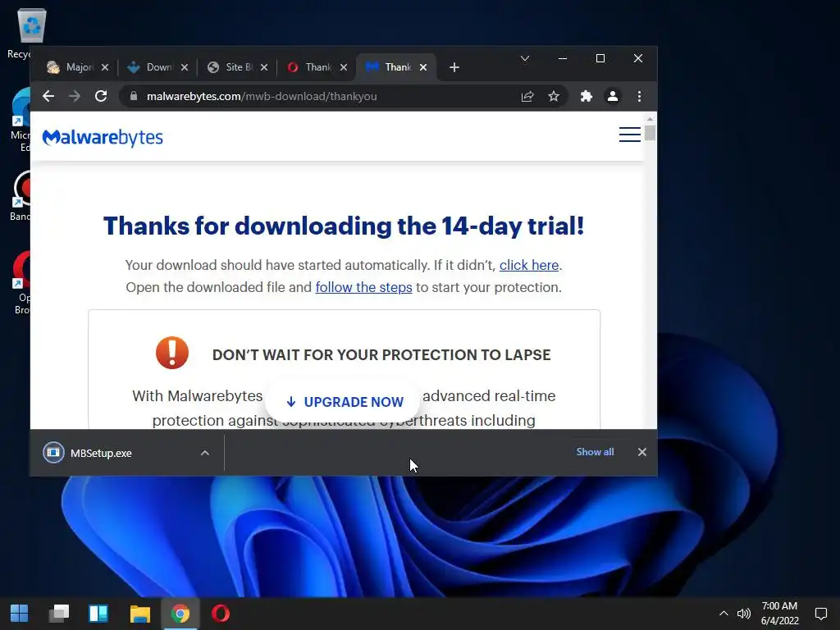Open the Extensions puzzle icon
Screen dimensions: 840x630
point(586,96)
